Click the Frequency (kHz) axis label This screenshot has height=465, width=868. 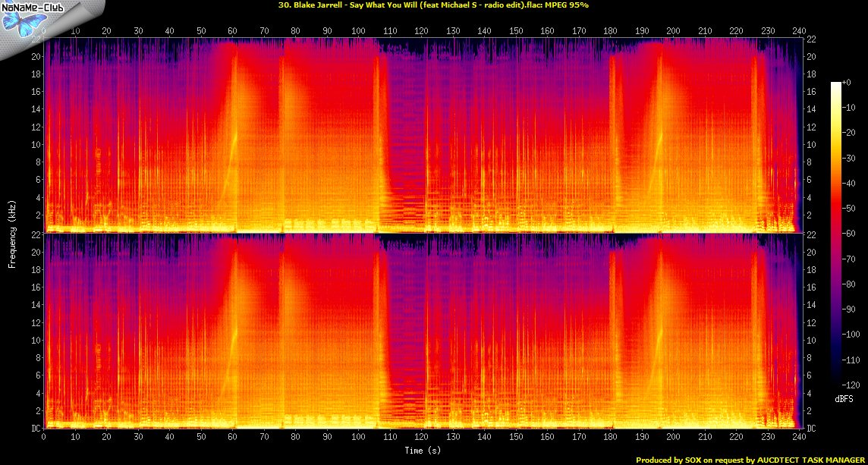pyautogui.click(x=13, y=233)
